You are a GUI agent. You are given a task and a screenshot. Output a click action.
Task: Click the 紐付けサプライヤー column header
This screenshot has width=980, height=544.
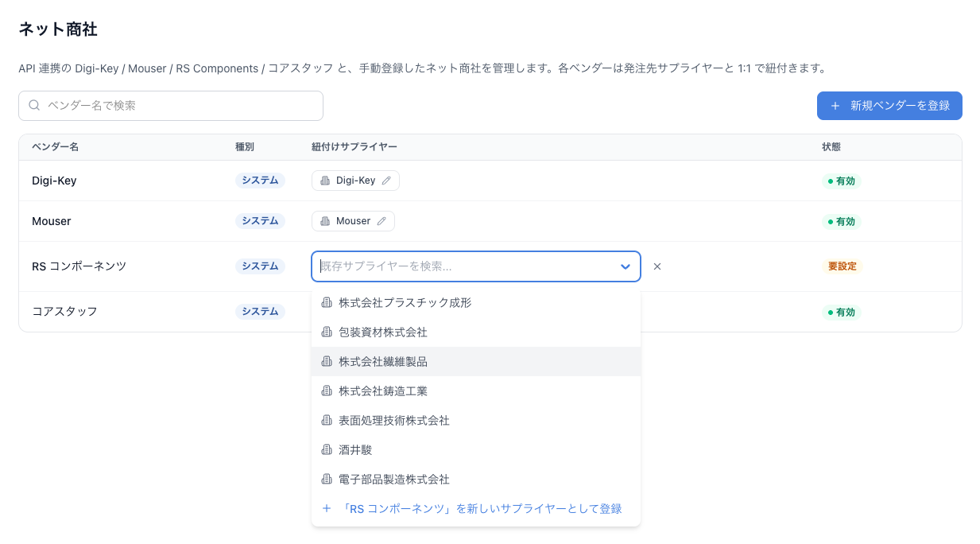pos(354,147)
